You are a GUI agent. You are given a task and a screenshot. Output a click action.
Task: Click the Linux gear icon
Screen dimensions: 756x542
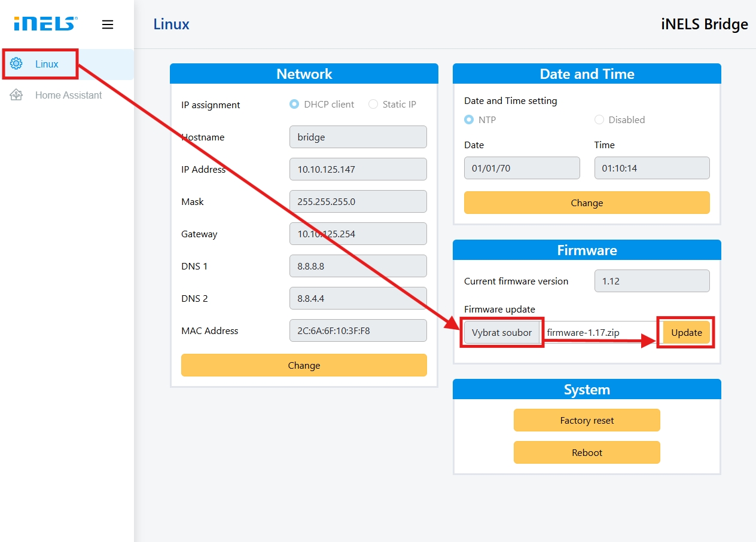click(17, 64)
